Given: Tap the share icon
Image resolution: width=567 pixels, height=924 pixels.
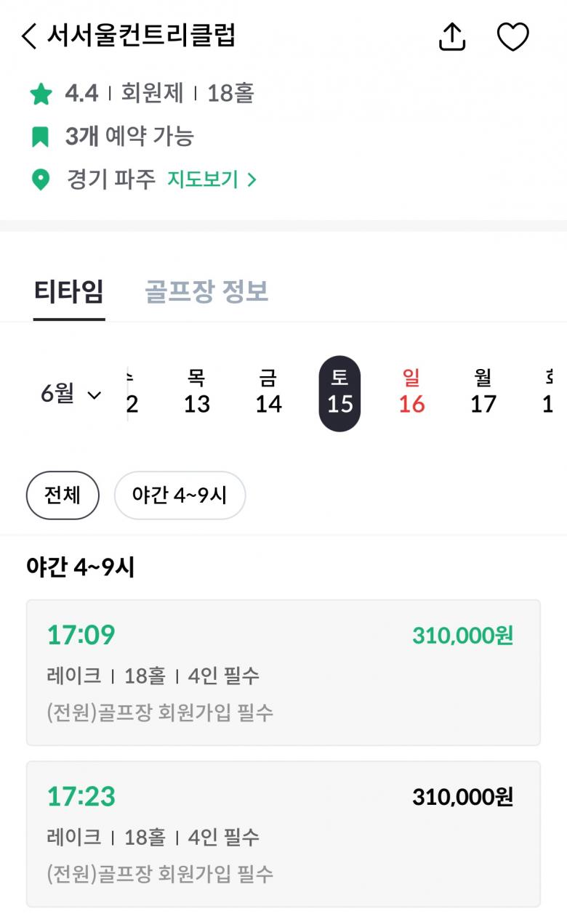Looking at the screenshot, I should [452, 36].
